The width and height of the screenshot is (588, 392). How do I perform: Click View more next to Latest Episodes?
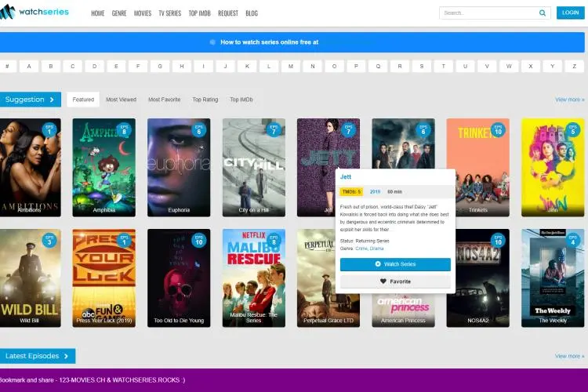(570, 356)
